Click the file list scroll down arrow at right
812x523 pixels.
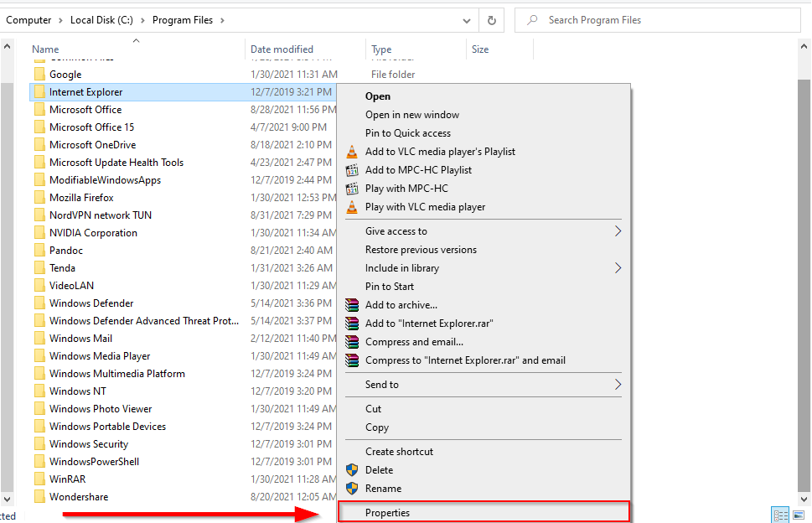pyautogui.click(x=804, y=500)
